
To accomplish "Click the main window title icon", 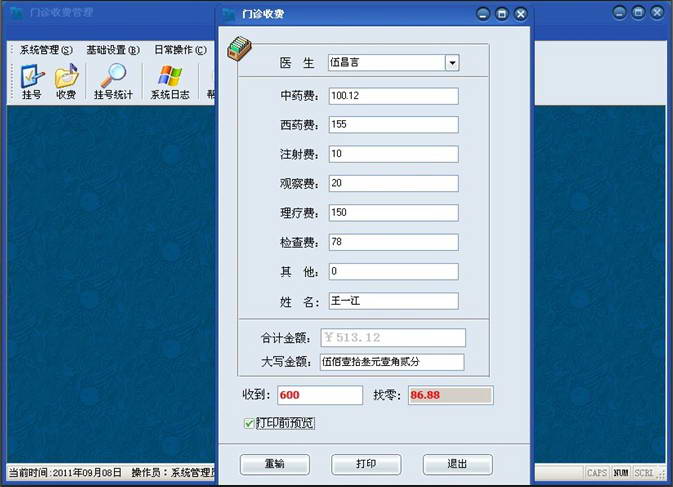I will click(17, 12).
